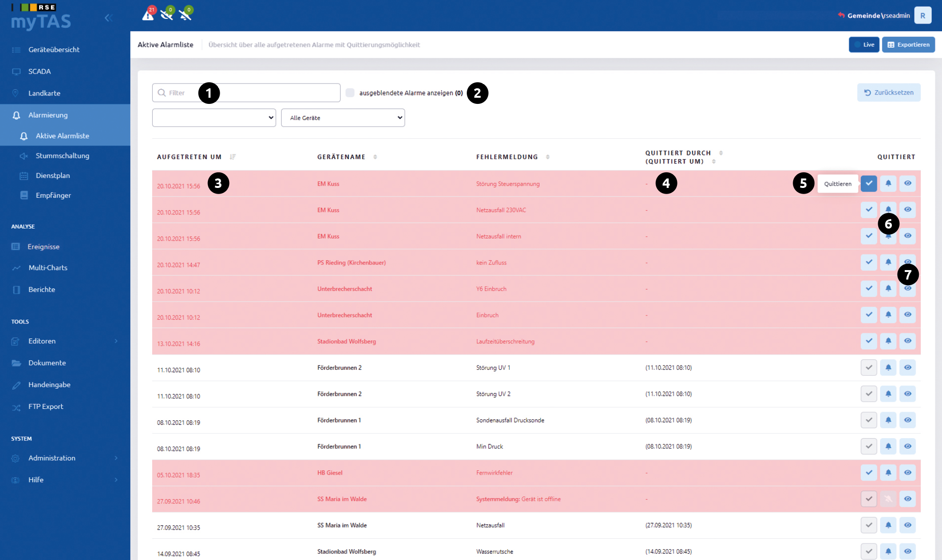Enable ausgeblendete Alarme anzeigen checkbox

pos(350,93)
